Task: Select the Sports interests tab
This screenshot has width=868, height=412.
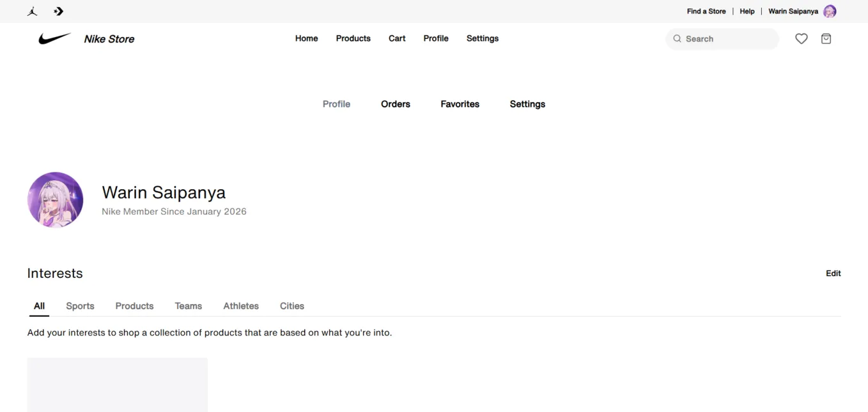Action: (80, 306)
